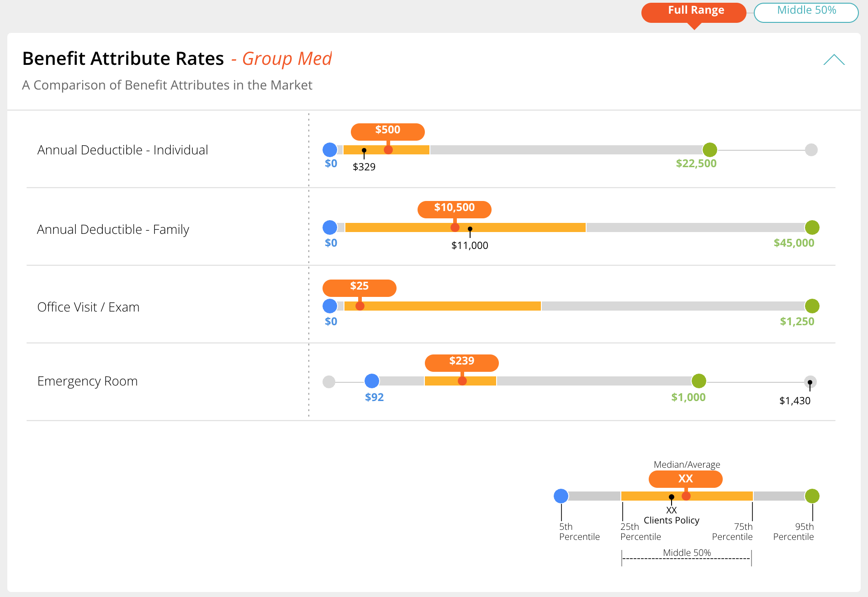Click the $22,500 value label

point(696,164)
